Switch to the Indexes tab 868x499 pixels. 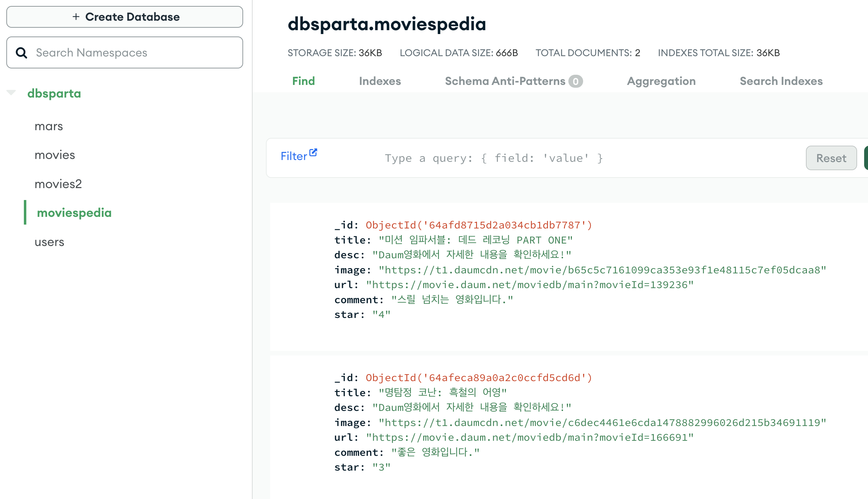tap(380, 81)
